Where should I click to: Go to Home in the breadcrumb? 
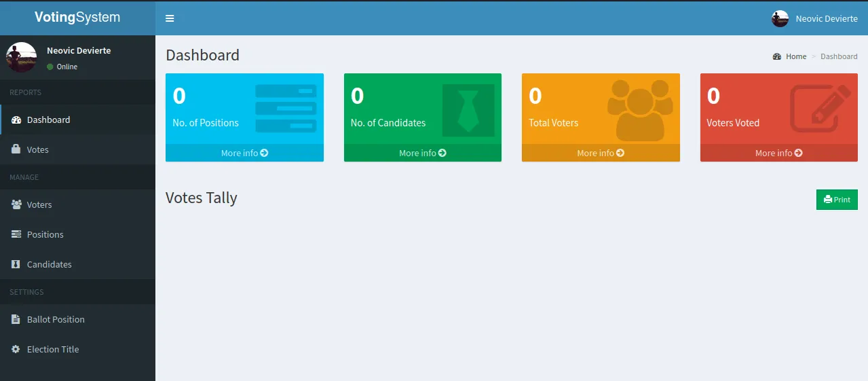coord(795,56)
